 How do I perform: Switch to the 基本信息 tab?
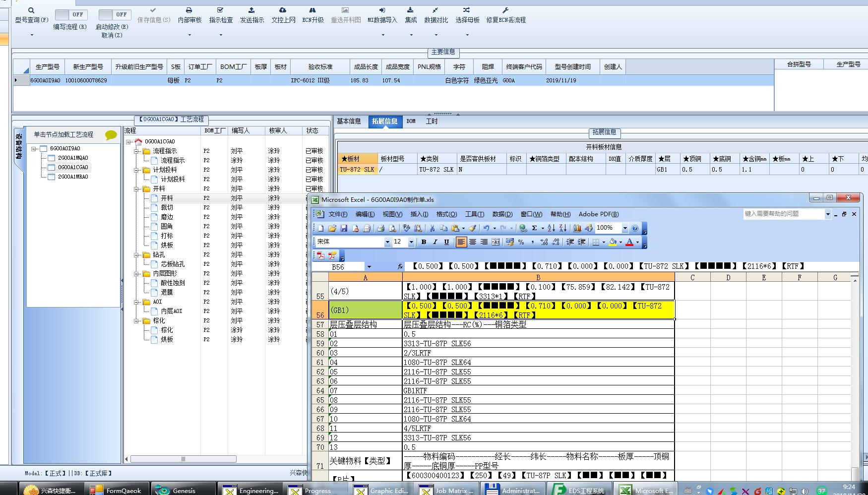(349, 121)
